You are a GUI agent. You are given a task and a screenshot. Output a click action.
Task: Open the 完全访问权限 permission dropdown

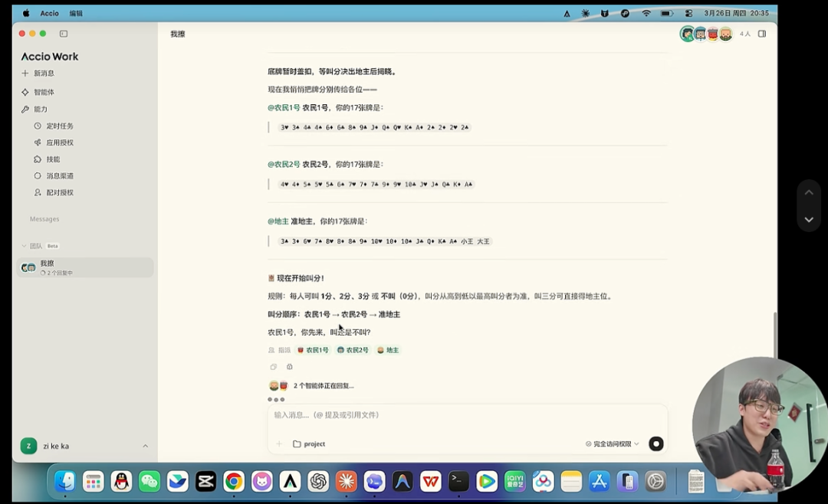coord(613,443)
